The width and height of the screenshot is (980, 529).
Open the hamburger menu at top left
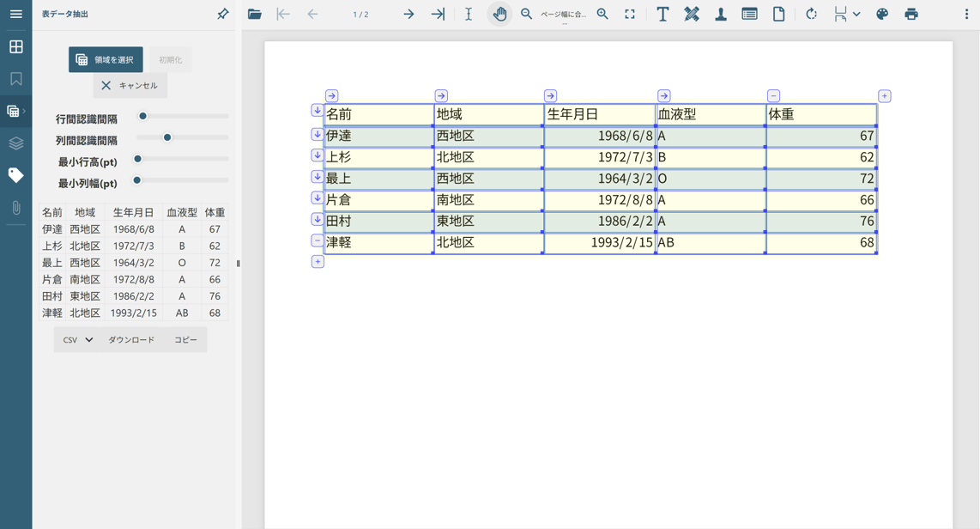click(x=15, y=14)
